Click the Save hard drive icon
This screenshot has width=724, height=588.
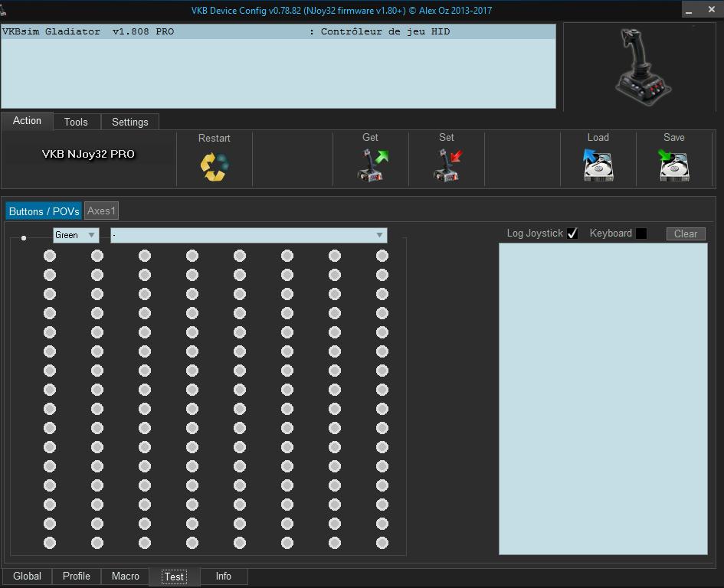coord(673,165)
